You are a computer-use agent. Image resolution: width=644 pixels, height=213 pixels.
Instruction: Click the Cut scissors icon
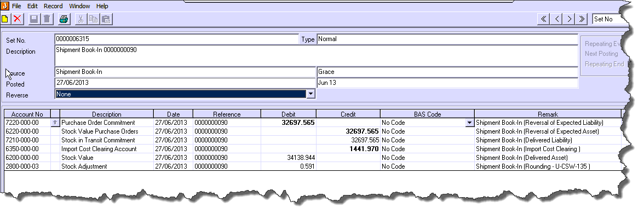(x=81, y=19)
